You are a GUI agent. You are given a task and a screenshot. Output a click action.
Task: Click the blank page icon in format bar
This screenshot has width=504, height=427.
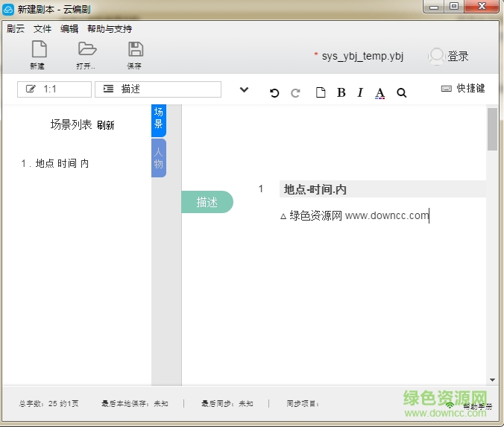pyautogui.click(x=321, y=93)
